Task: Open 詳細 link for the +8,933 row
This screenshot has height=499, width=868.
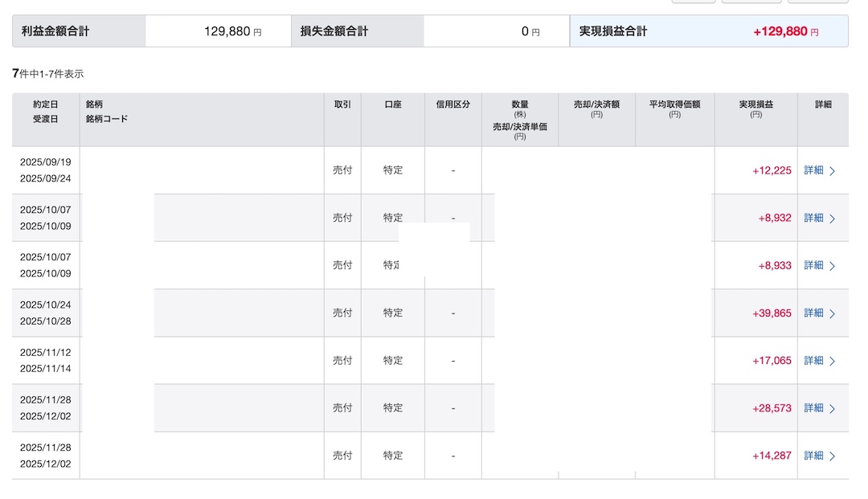Action: click(814, 265)
